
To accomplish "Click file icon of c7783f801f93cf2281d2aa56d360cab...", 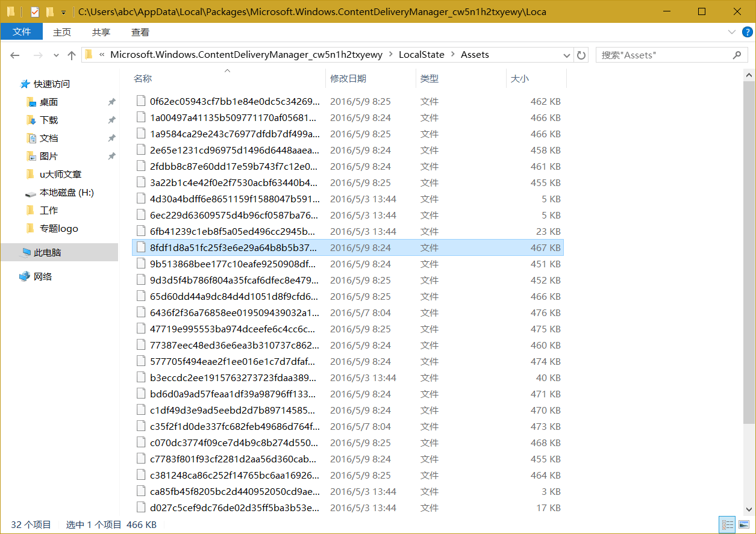I will 141,459.
